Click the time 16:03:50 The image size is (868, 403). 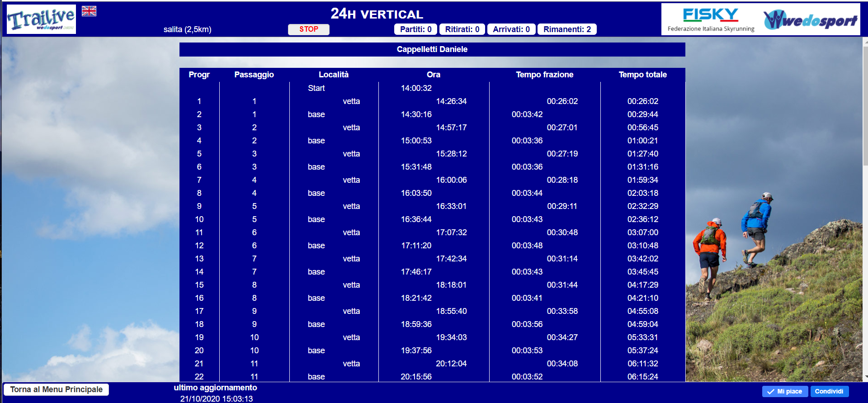(x=416, y=193)
